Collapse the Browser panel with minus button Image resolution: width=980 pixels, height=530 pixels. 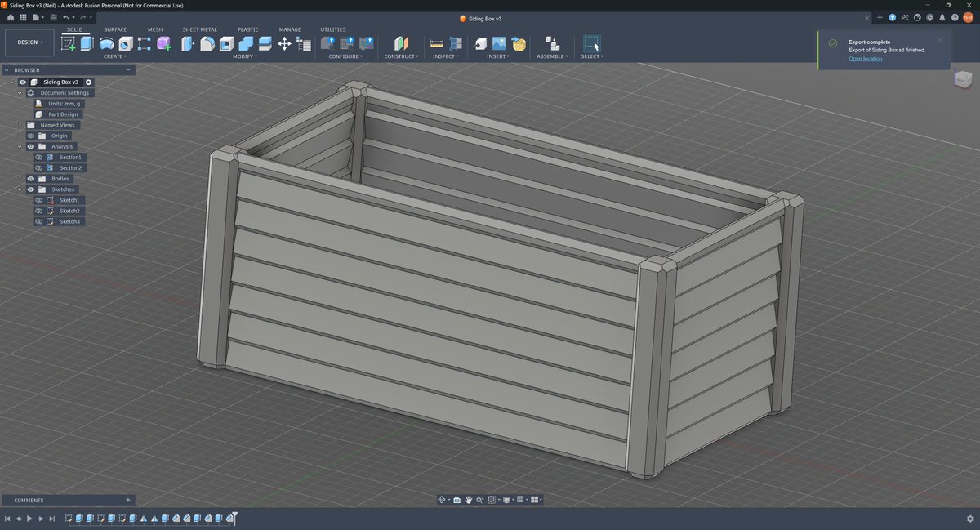[128, 70]
